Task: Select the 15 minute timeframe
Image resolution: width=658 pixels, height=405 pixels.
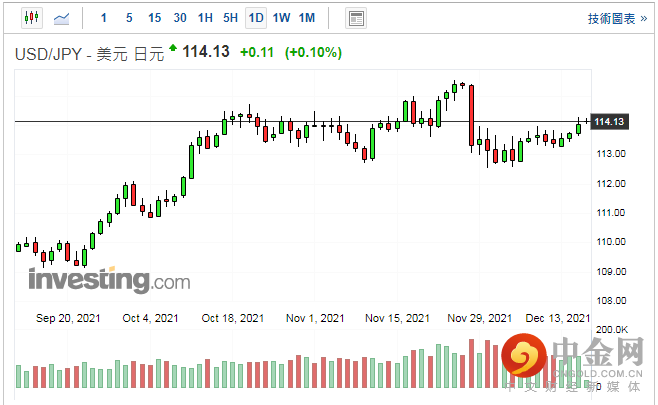Action: pos(154,18)
